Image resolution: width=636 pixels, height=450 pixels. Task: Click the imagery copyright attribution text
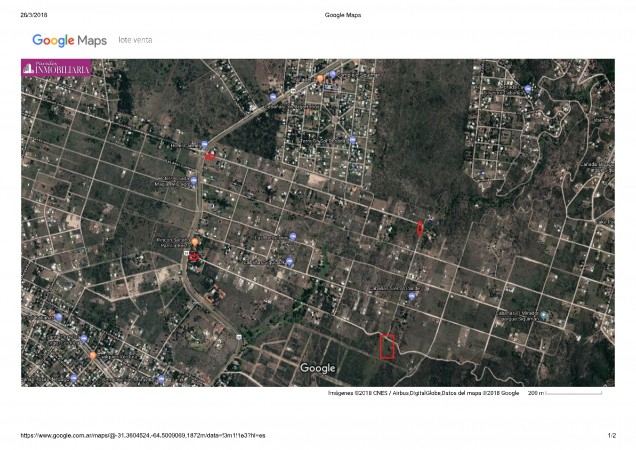click(x=423, y=393)
